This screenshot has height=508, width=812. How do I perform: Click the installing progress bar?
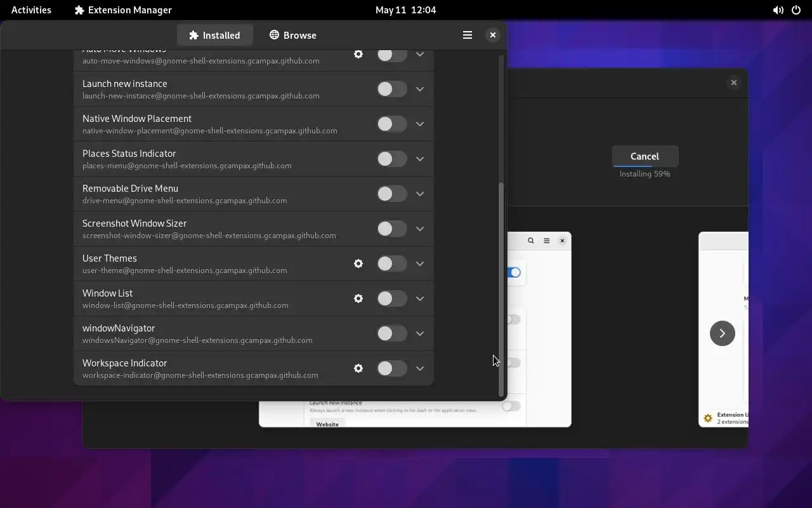(645, 166)
